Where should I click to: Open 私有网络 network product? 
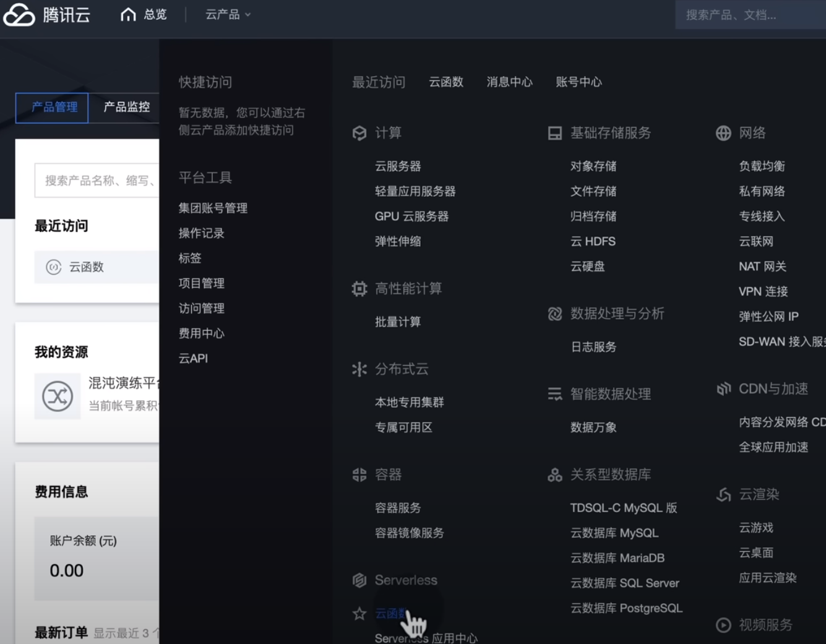[x=762, y=191]
